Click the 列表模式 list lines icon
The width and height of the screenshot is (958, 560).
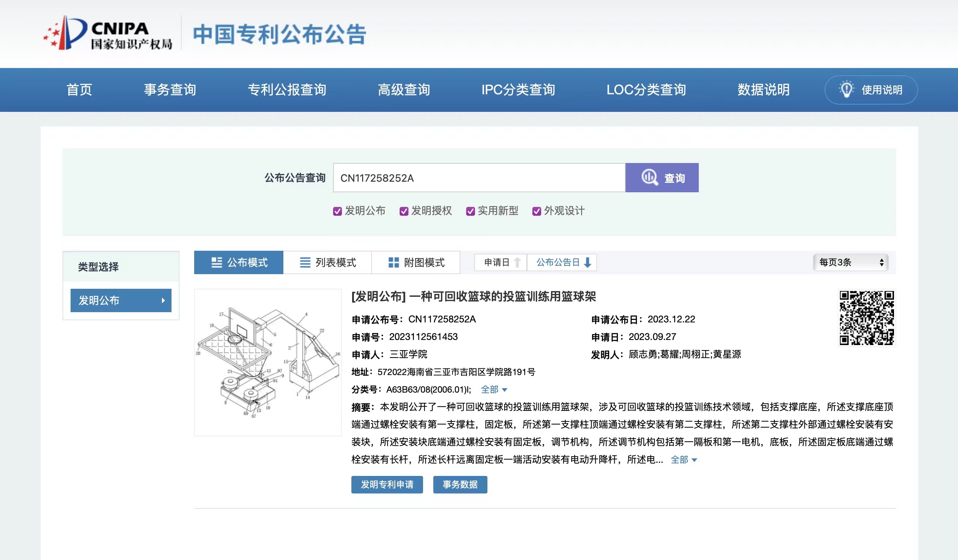[x=305, y=262]
